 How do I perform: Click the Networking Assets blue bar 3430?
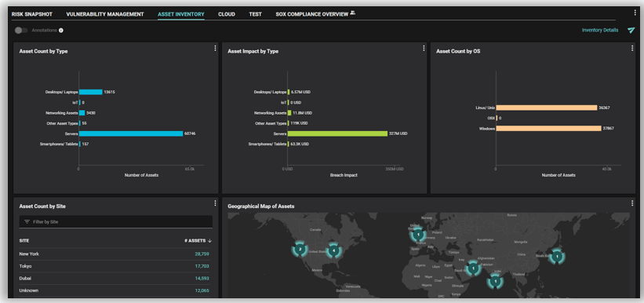pos(82,113)
